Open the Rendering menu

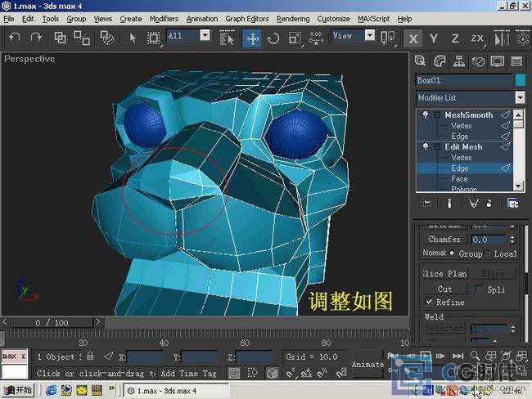tap(292, 19)
